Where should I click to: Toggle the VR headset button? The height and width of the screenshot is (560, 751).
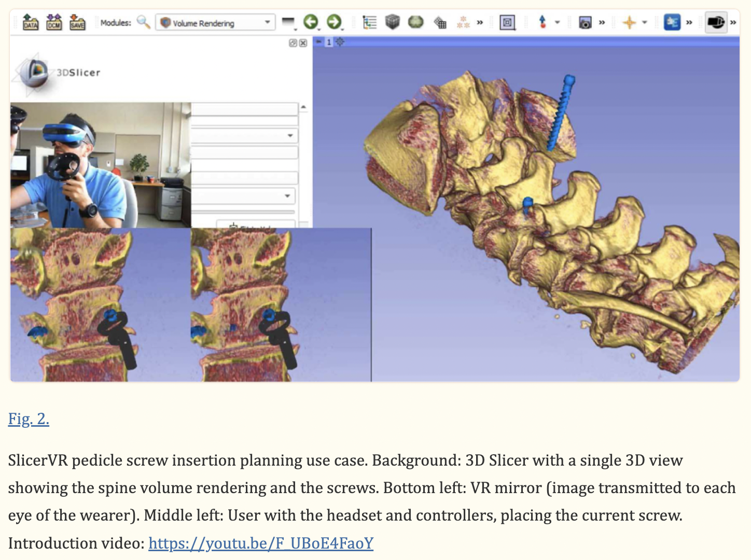(716, 22)
